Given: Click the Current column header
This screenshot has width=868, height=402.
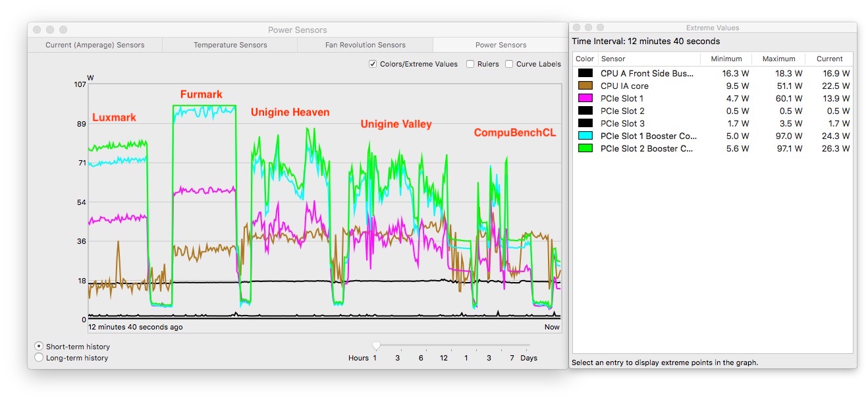Looking at the screenshot, I should 829,59.
